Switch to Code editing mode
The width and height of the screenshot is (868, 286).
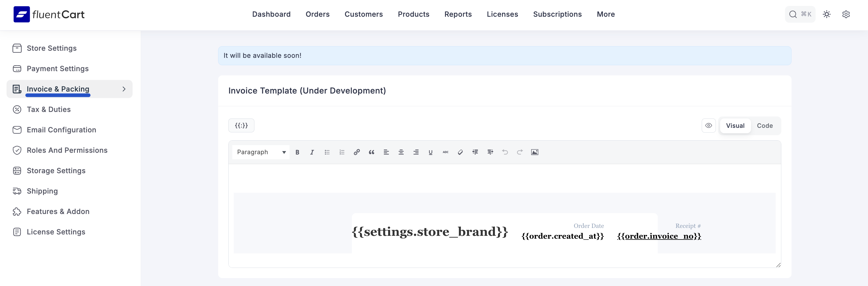[x=765, y=125]
